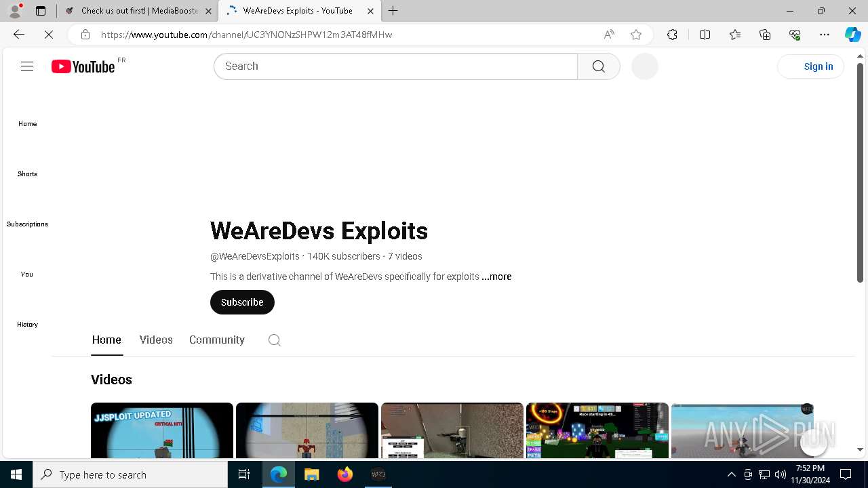The height and width of the screenshot is (488, 868).
Task: Open the volume speaker tray icon
Action: click(x=780, y=474)
